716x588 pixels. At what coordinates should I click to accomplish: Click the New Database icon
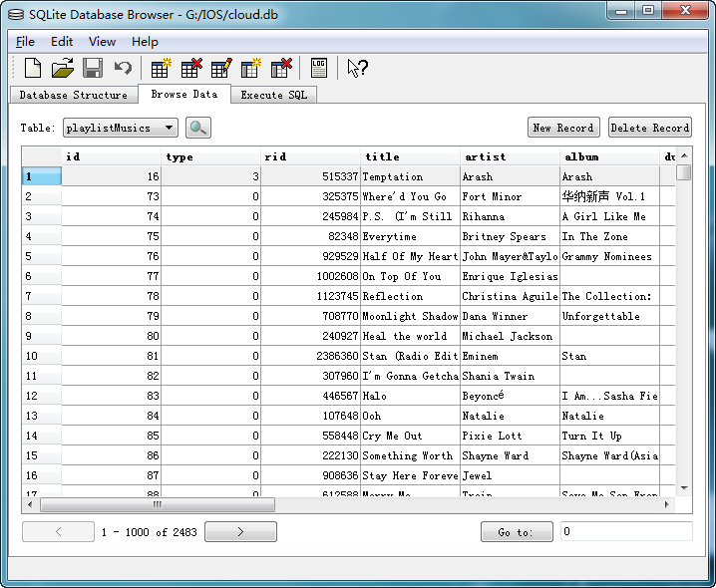pyautogui.click(x=33, y=68)
